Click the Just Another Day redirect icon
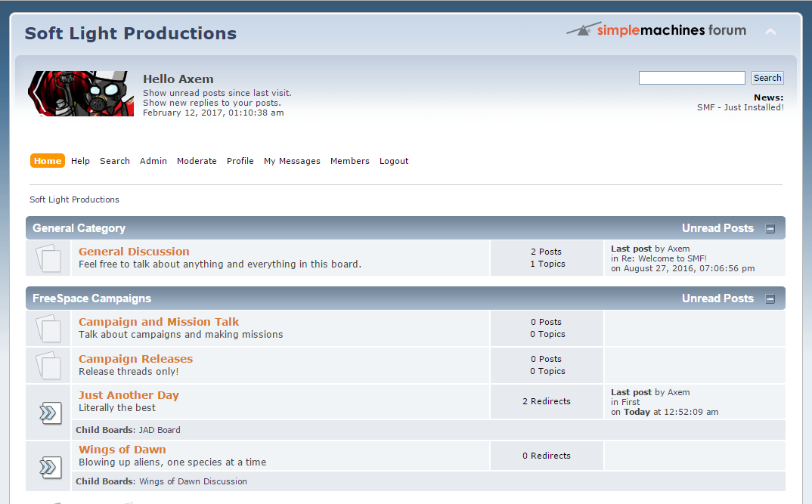812x504 pixels. pos(50,413)
